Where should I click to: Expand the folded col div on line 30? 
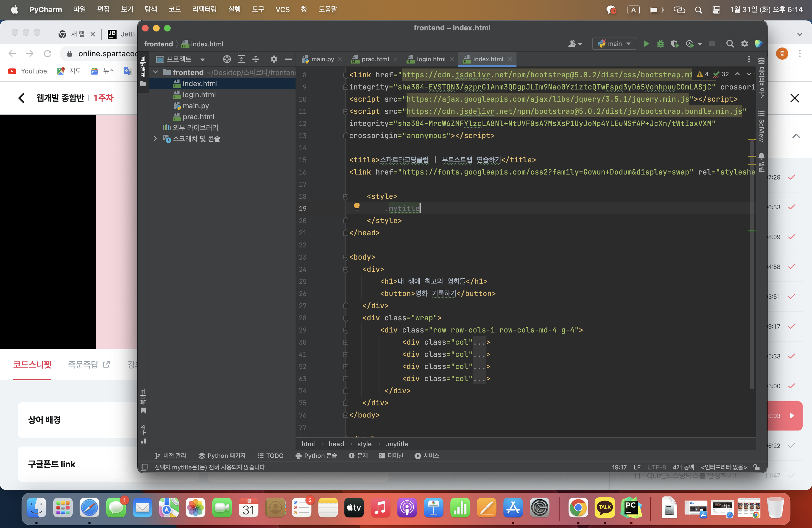point(346,342)
